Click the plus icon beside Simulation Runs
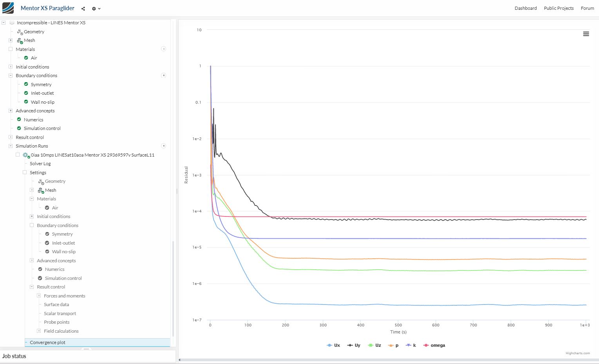The image size is (599, 364). tap(164, 146)
